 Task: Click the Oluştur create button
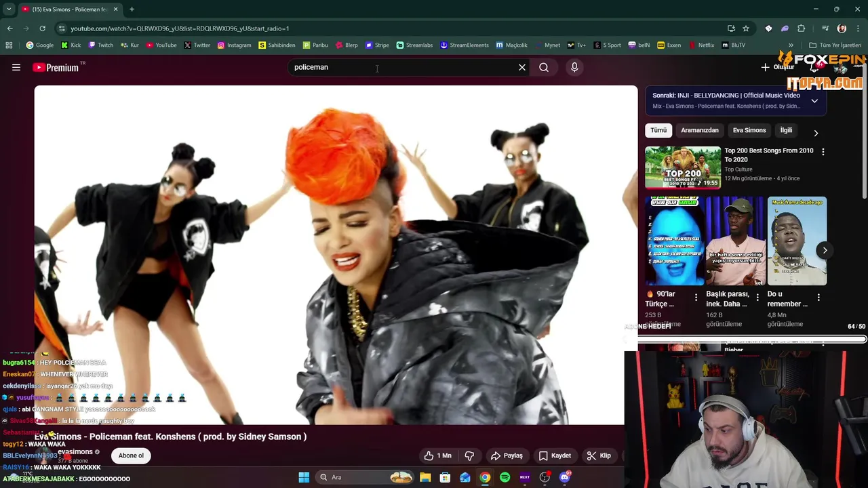tap(777, 67)
